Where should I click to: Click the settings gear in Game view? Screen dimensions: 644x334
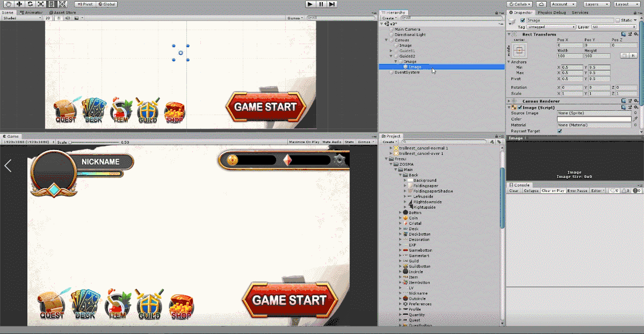tap(339, 160)
